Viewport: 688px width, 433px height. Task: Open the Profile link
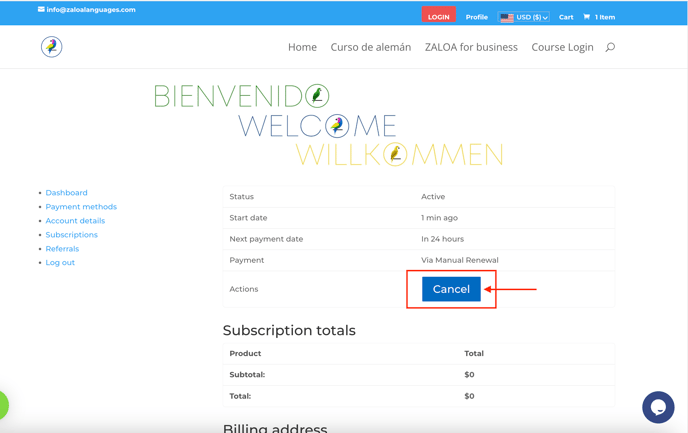(477, 17)
